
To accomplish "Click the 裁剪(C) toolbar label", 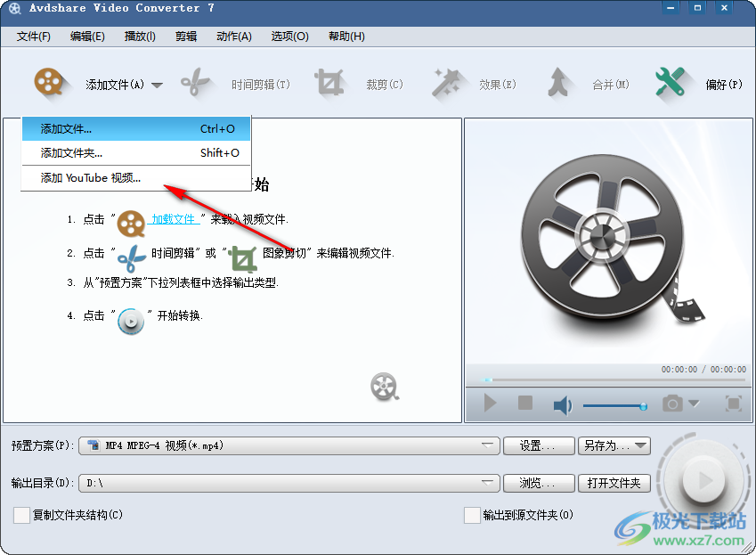I will (385, 85).
